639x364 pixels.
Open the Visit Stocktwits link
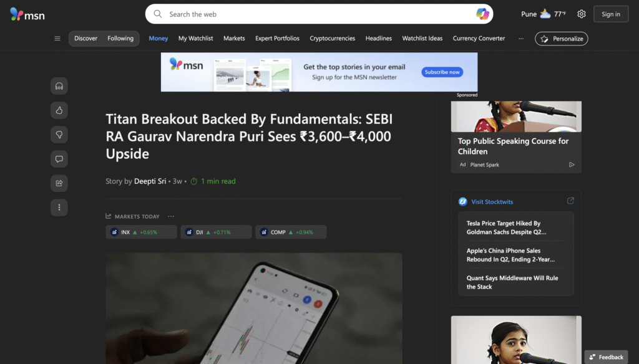[492, 201]
